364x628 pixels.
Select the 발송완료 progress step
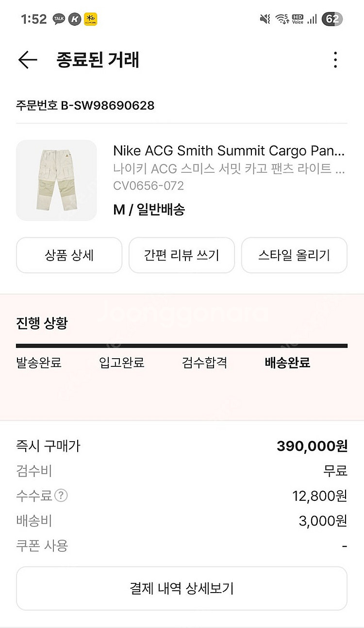tap(39, 363)
